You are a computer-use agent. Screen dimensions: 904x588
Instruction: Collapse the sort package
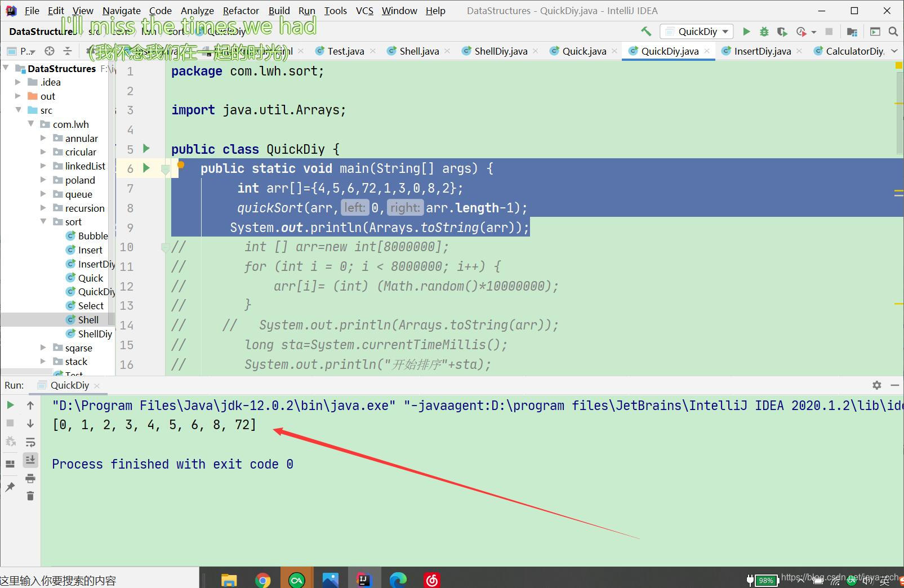[x=43, y=222]
